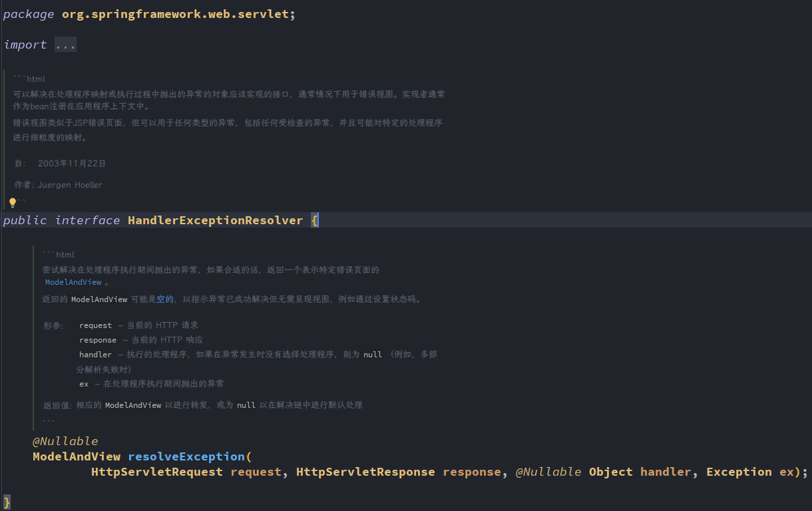Open the blue ModelAndView link in the doc
Image resolution: width=812 pixels, height=511 pixels.
(x=73, y=282)
